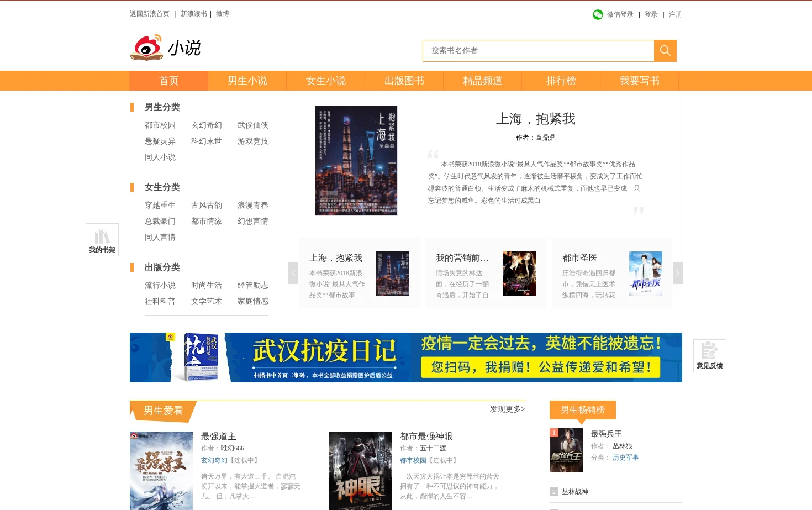Open 意见反馈 feedback icon

[x=710, y=356]
